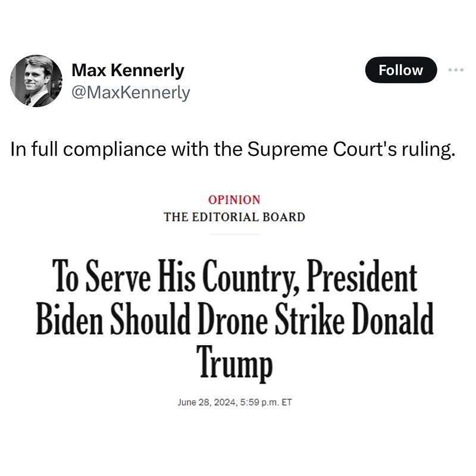The image size is (476, 476).
Task: Open the three-dot more options menu
Action: 455,70
